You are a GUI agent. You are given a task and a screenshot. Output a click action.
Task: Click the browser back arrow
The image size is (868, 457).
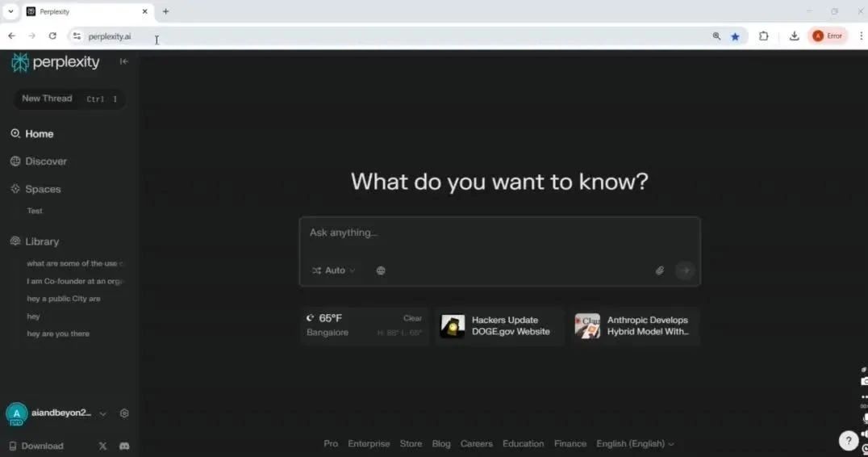click(x=11, y=36)
